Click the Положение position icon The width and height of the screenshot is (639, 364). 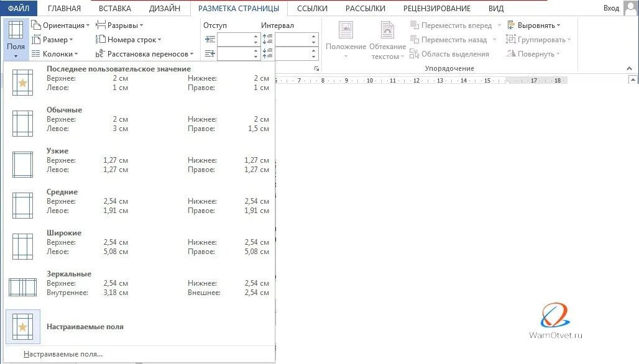click(x=346, y=30)
